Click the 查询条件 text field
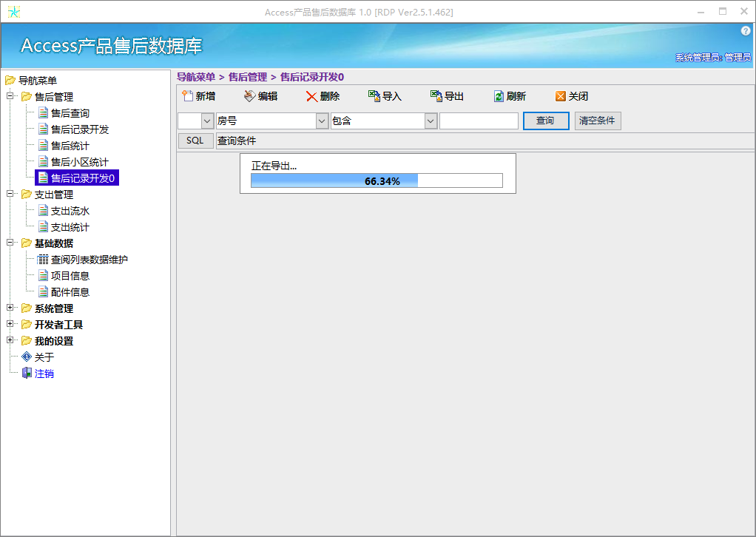 coord(485,141)
